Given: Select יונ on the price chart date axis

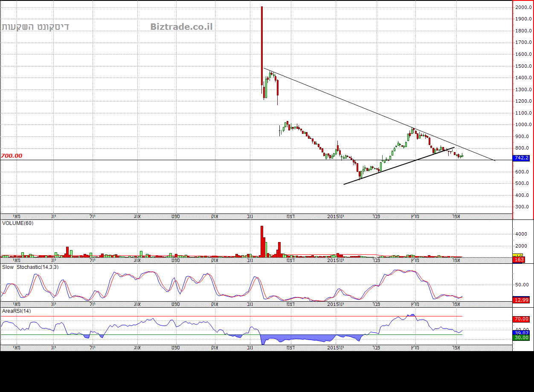Looking at the screenshot, I should (x=54, y=216).
